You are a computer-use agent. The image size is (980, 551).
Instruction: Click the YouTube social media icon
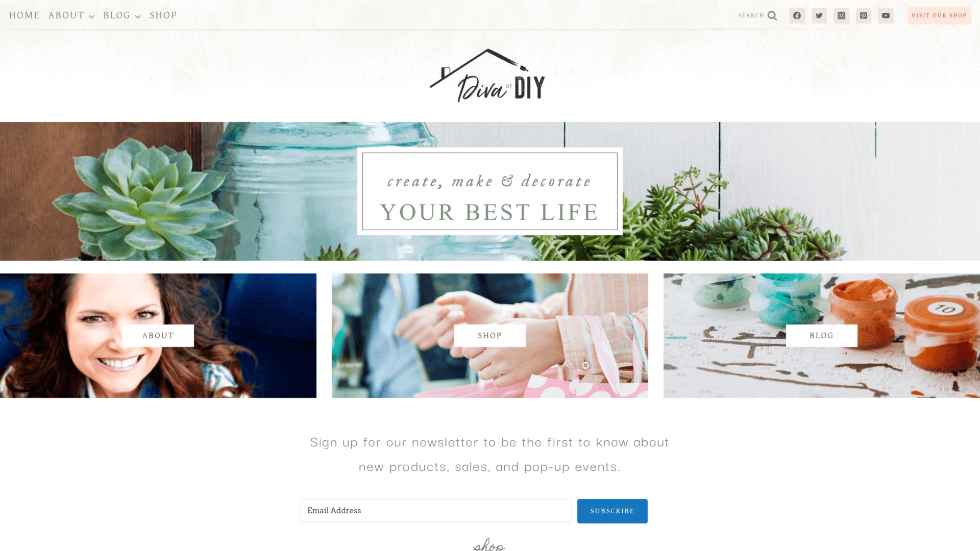point(886,15)
